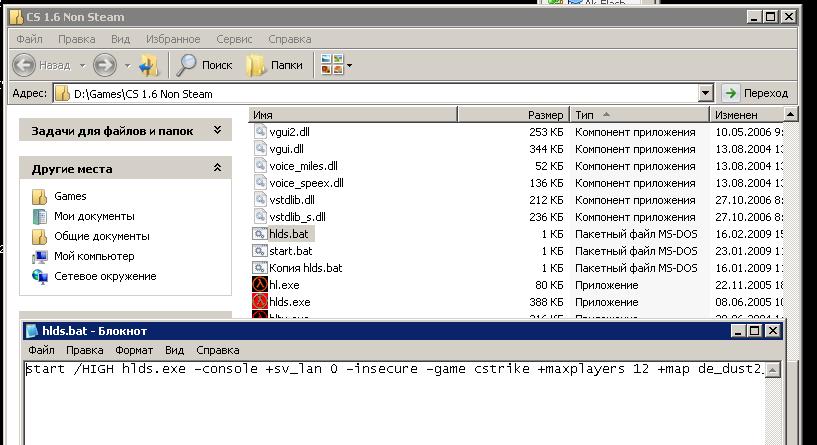Open Избранное menu
The image size is (817, 445).
pos(173,39)
